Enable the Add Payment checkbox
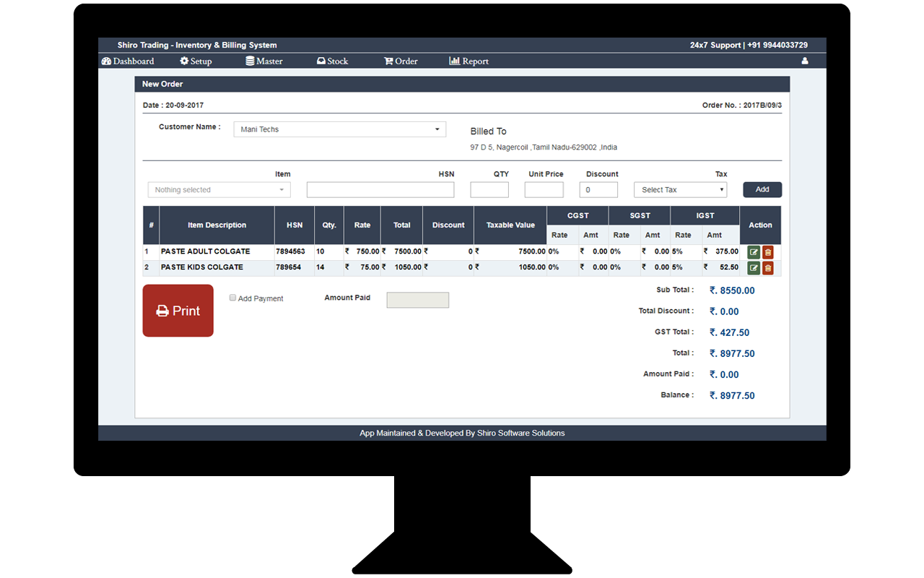 pos(232,298)
